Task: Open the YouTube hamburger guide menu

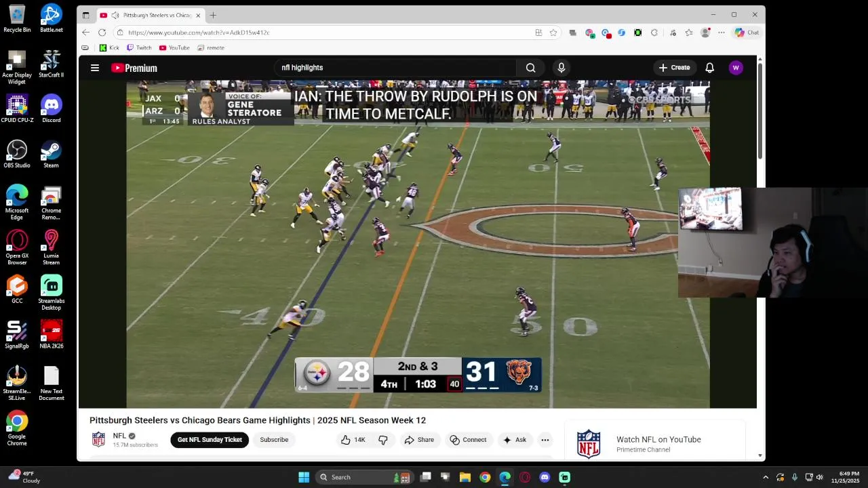Action: coord(95,68)
